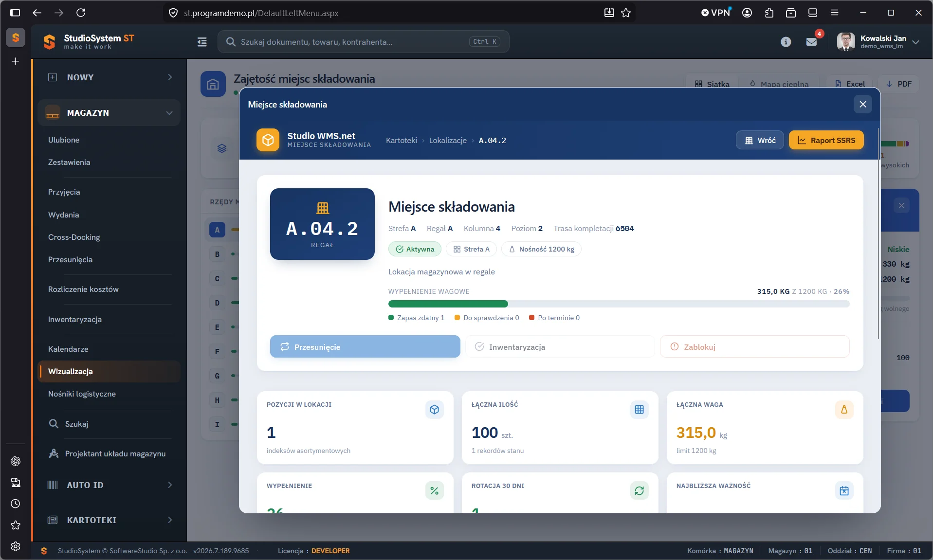Expand the AUTO ID menu section

coord(109,485)
